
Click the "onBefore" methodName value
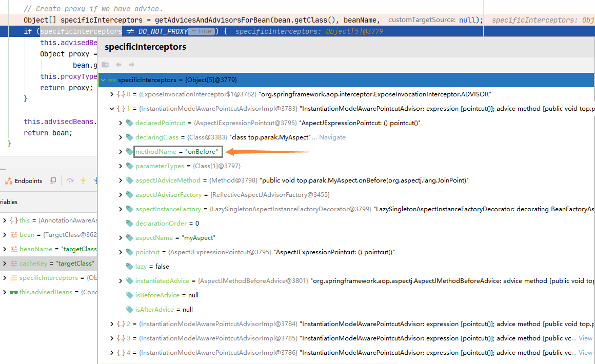202,152
